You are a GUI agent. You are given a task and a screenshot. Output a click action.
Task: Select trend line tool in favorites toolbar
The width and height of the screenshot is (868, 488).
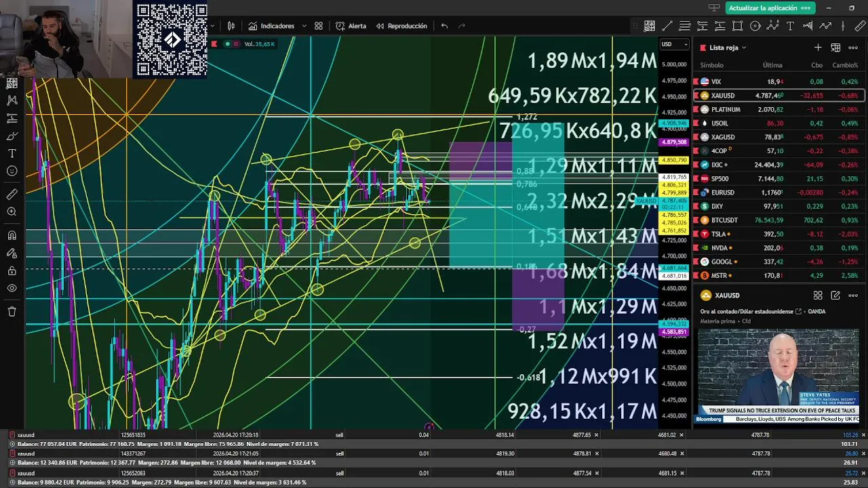667,26
